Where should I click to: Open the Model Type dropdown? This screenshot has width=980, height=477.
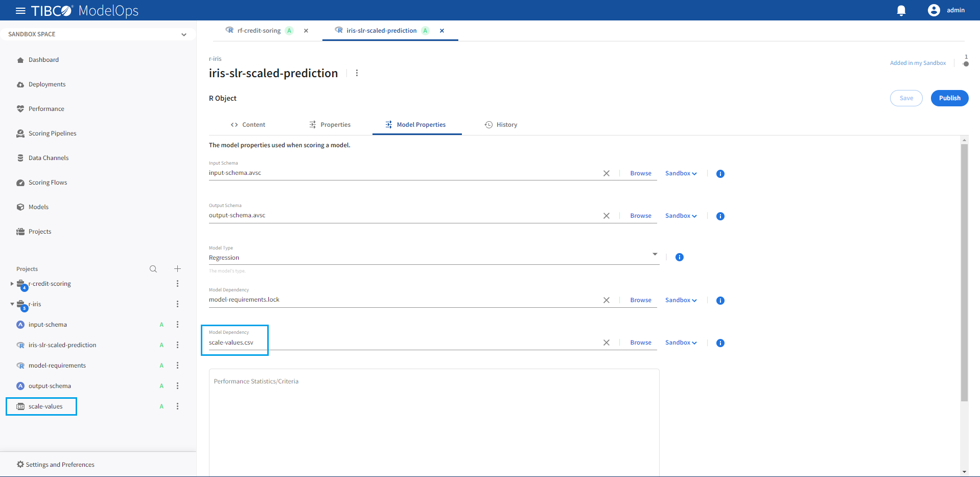coord(655,255)
